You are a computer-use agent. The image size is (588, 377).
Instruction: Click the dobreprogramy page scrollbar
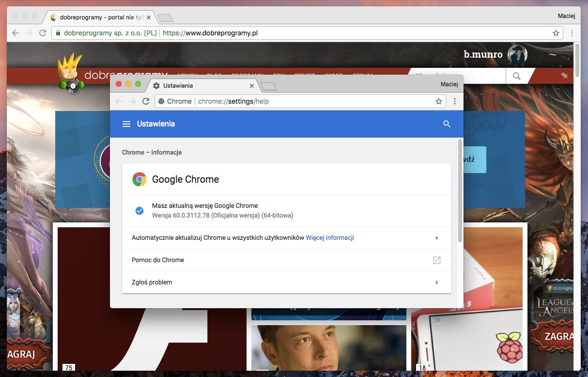577,60
